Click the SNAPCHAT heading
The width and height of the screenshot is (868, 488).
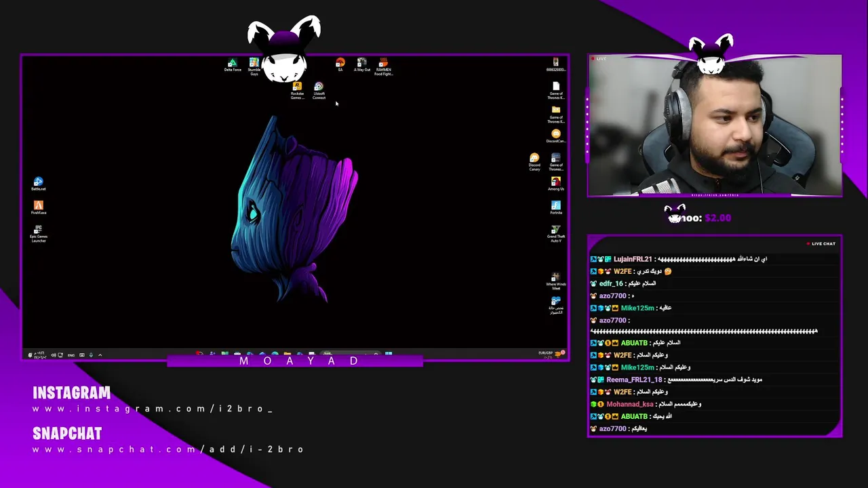tap(67, 434)
